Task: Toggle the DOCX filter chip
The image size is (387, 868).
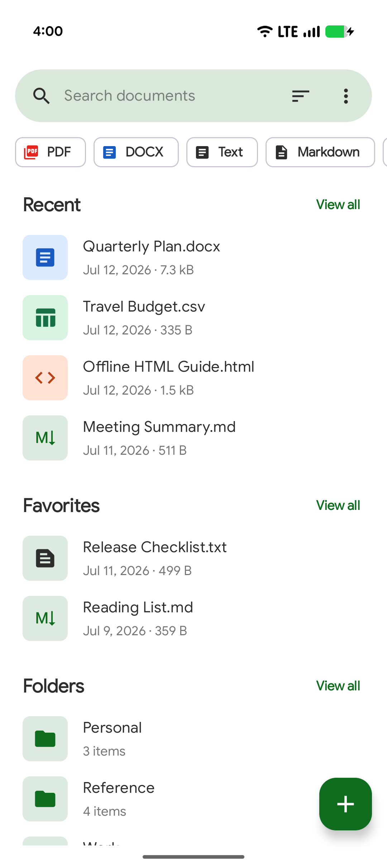Action: [x=136, y=152]
